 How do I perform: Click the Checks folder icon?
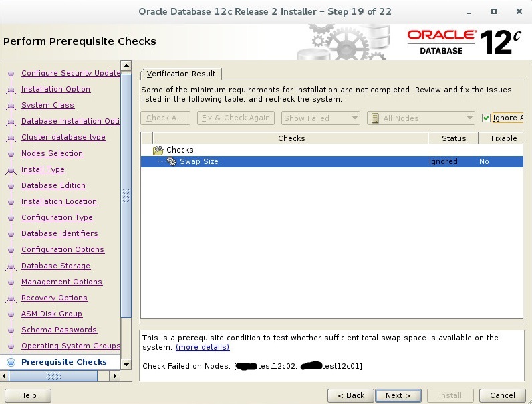click(158, 150)
